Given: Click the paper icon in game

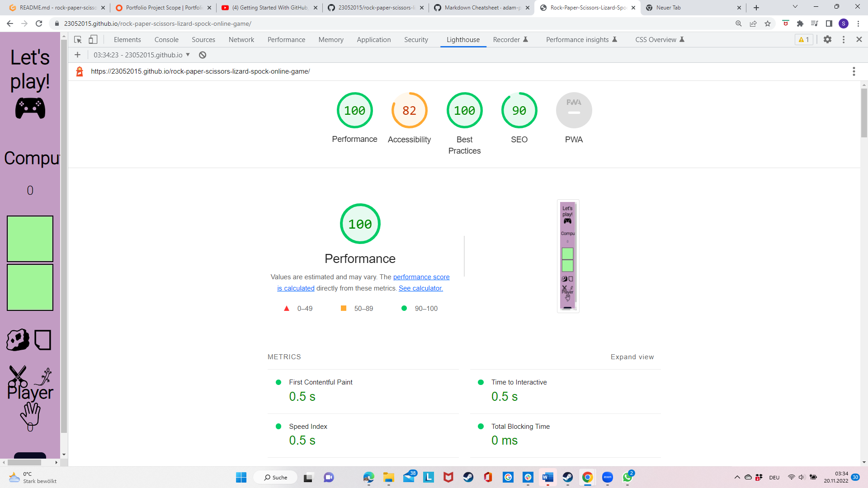Looking at the screenshot, I should click(x=43, y=340).
